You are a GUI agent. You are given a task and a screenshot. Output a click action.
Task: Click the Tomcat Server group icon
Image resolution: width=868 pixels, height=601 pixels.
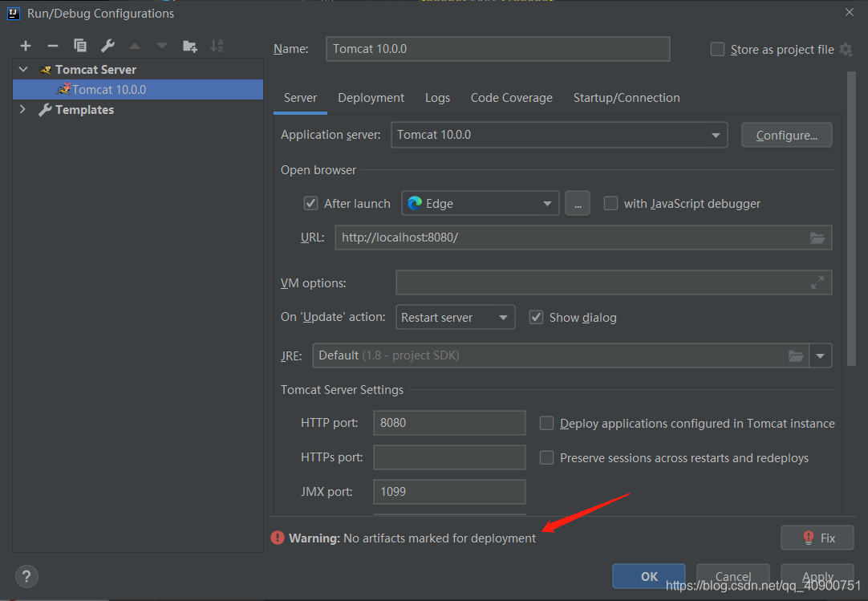coord(46,70)
